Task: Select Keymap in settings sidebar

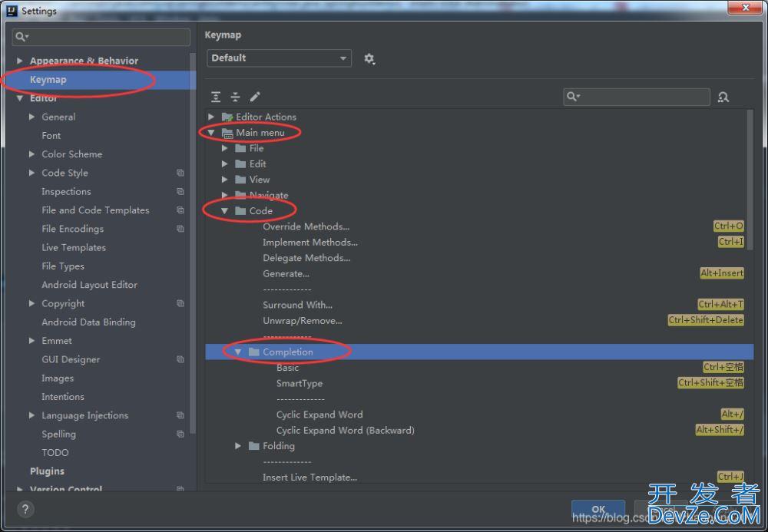Action: 101,80
